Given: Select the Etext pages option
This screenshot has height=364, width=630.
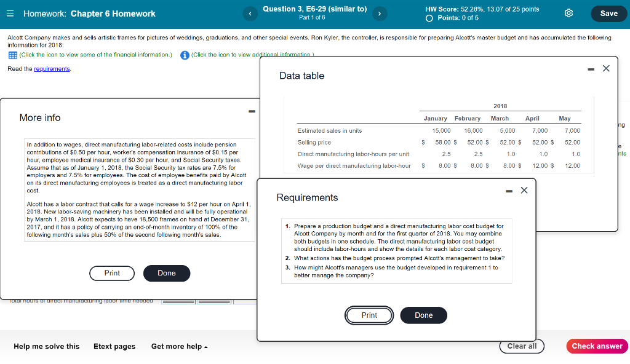Looking at the screenshot, I should pyautogui.click(x=114, y=346).
